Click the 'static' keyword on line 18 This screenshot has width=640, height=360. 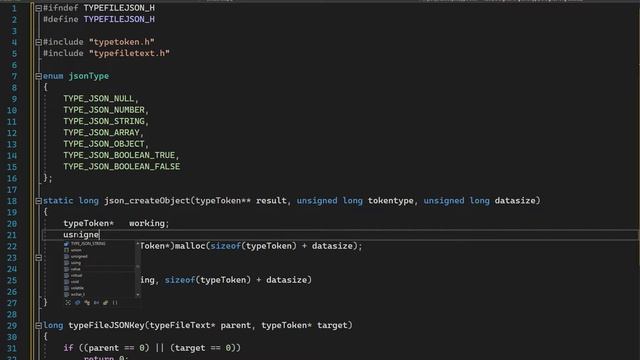click(x=58, y=201)
